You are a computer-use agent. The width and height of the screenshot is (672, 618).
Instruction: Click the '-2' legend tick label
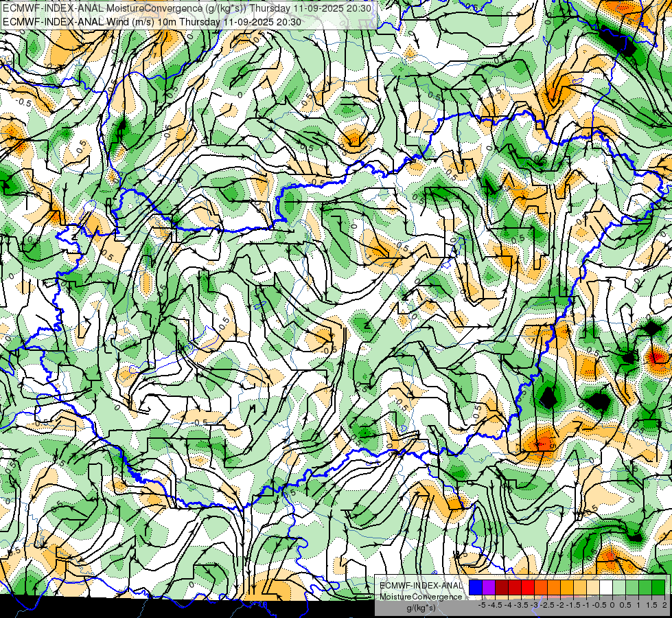561,605
